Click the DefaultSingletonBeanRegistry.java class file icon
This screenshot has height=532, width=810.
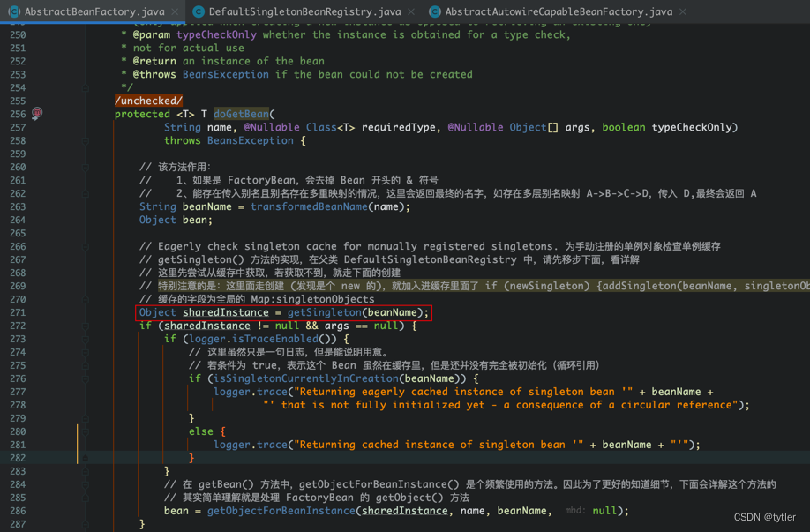(x=199, y=11)
